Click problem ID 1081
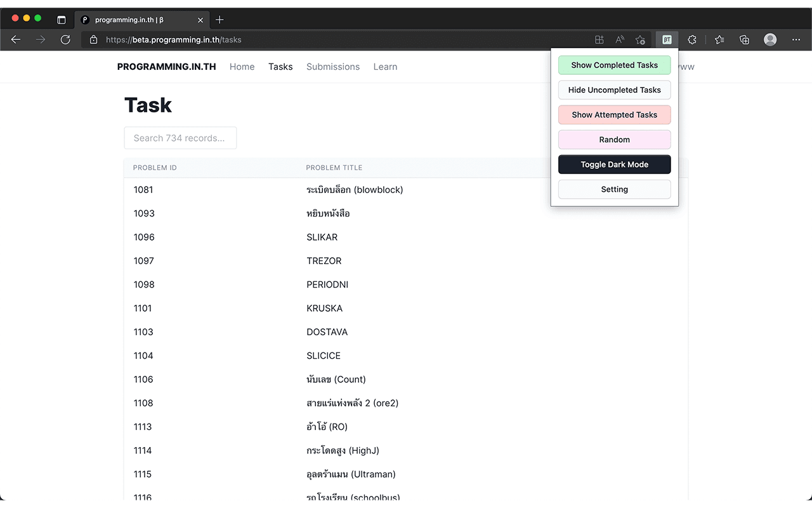812x508 pixels. (143, 190)
